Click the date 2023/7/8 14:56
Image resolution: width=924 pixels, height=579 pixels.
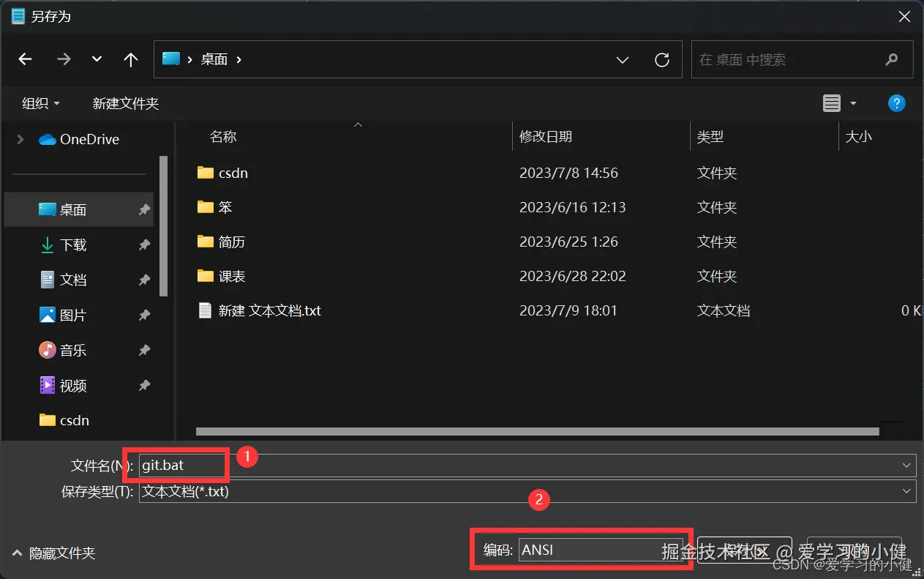pos(568,173)
